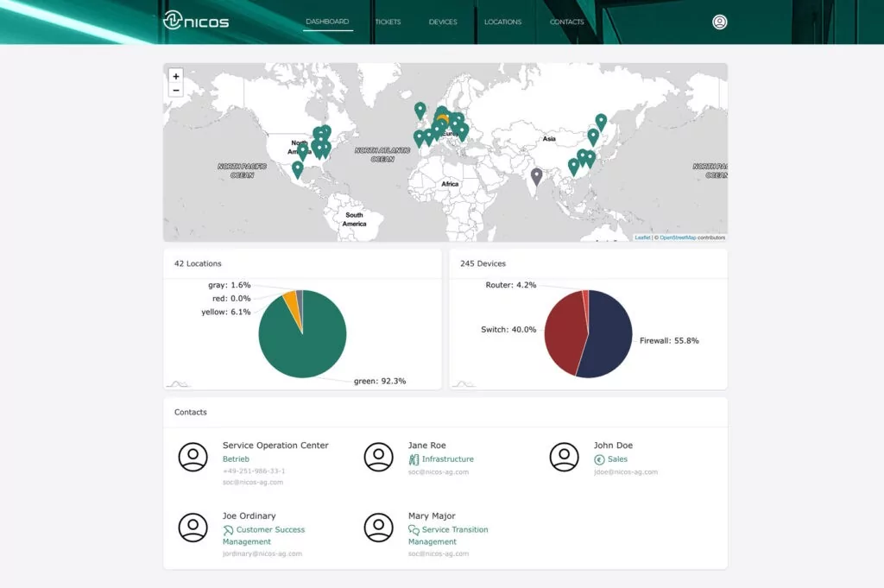
Task: Click the 'Router: 4.2%' label
Action: pyautogui.click(x=511, y=285)
